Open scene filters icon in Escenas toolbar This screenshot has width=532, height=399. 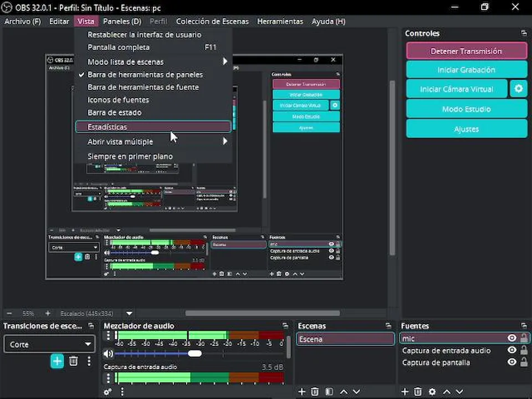[x=329, y=392]
